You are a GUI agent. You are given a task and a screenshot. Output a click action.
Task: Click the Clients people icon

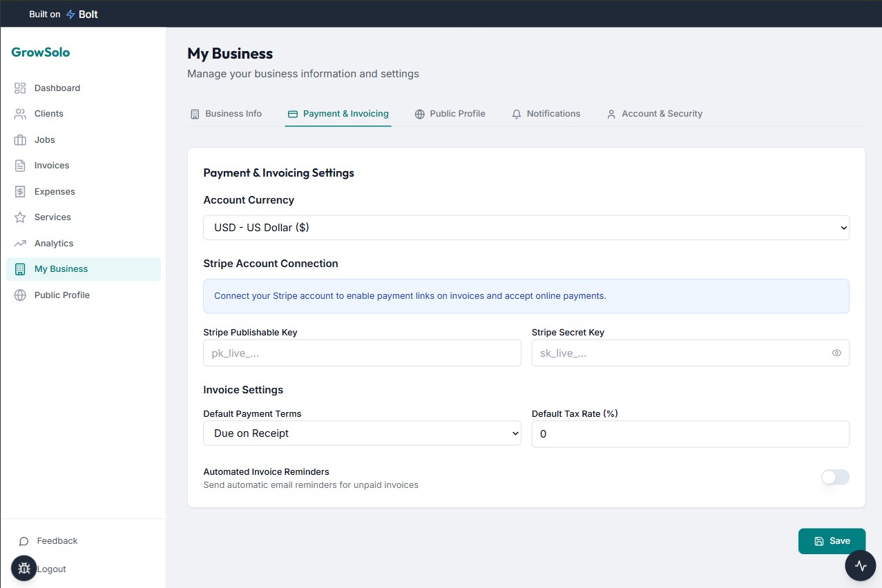coord(20,114)
